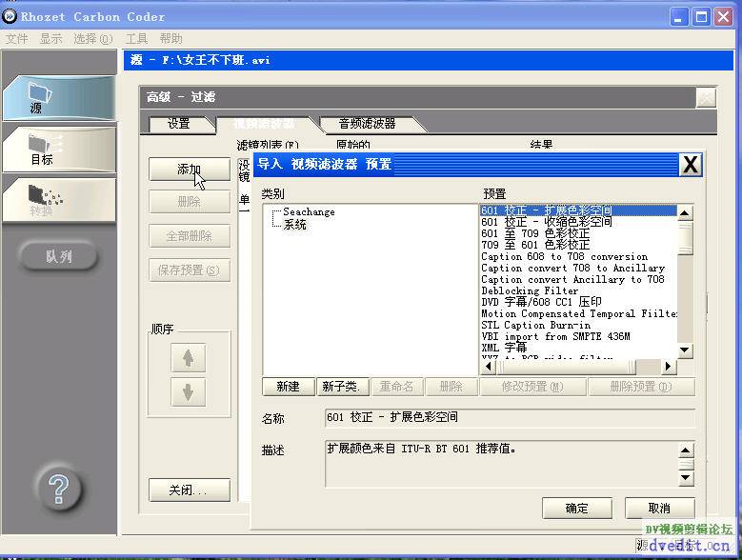Select the Seachange category

pyautogui.click(x=309, y=211)
